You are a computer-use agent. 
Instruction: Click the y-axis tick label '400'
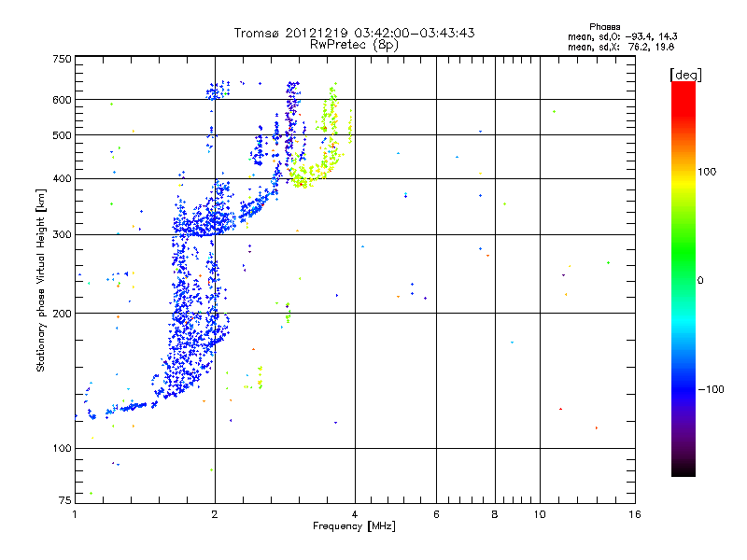(62, 179)
